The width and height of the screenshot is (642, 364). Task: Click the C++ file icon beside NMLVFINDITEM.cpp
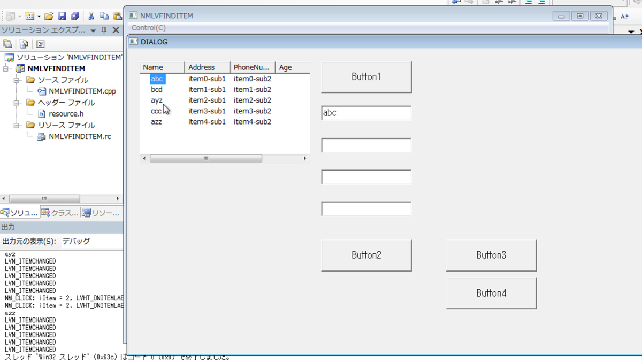[x=42, y=91]
